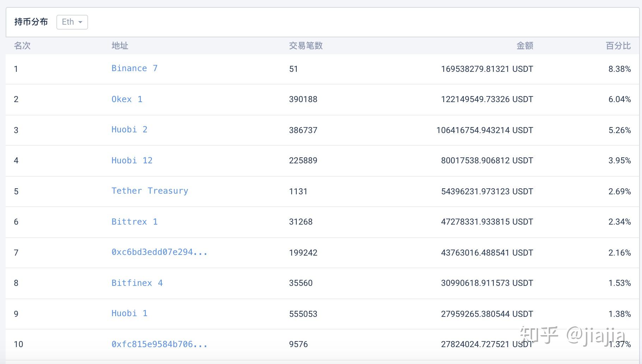Open the Huobi 1 address link

[129, 313]
